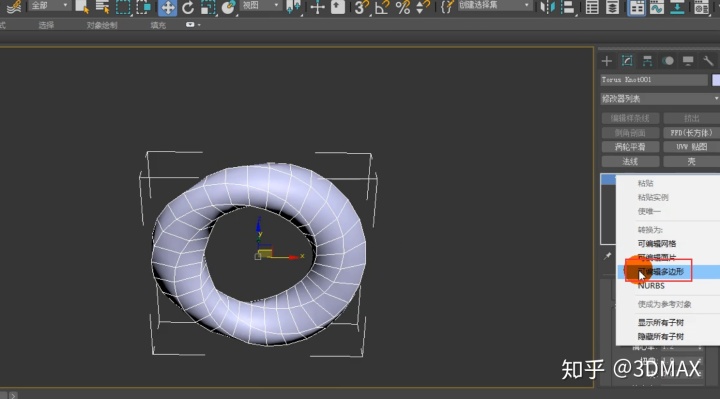Open the Scene Explorer toggle icon
This screenshot has height=399, width=720.
592,7
